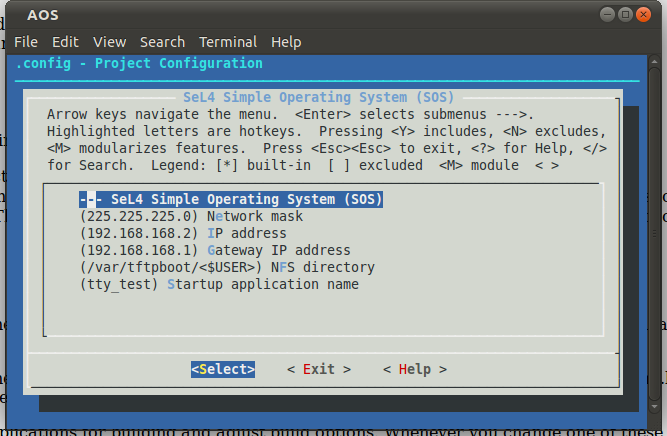Open the File menu
This screenshot has height=436, width=667.
click(x=26, y=42)
